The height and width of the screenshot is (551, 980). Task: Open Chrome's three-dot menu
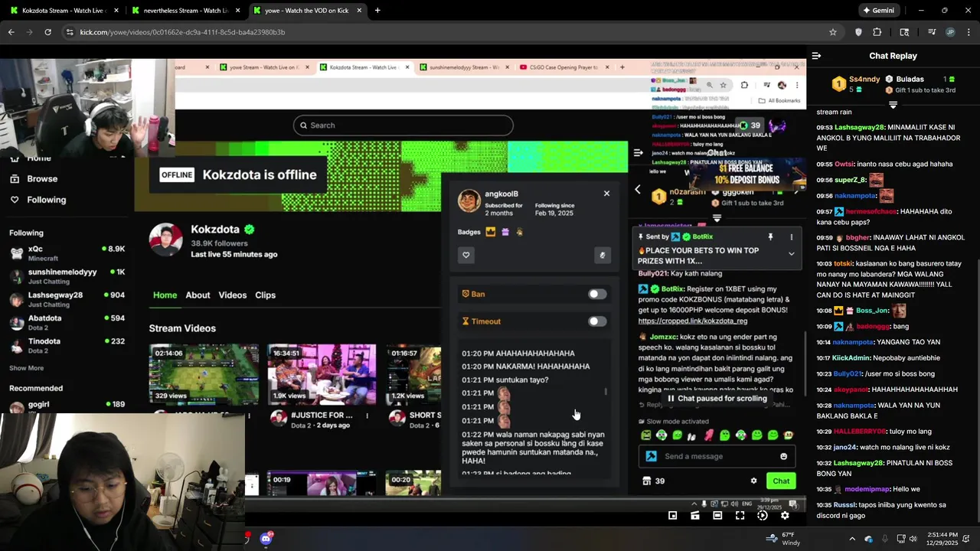[969, 32]
